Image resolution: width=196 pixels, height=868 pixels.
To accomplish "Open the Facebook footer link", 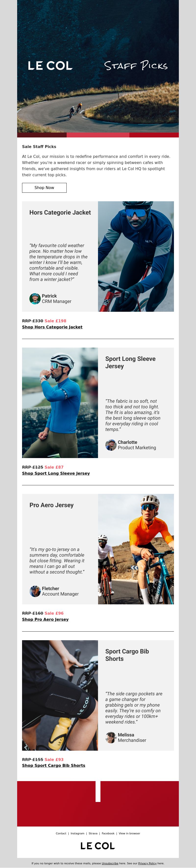I will click(x=108, y=833).
